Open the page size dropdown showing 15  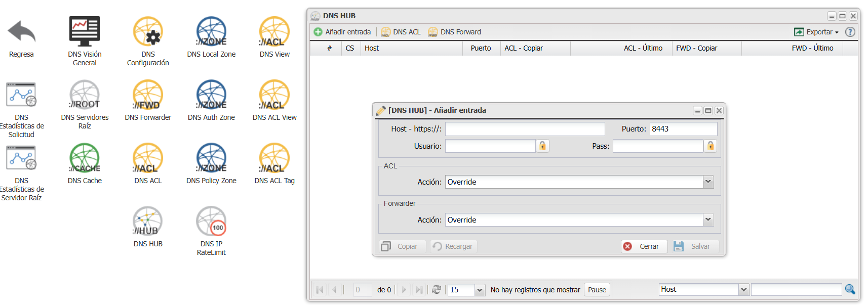[479, 290]
